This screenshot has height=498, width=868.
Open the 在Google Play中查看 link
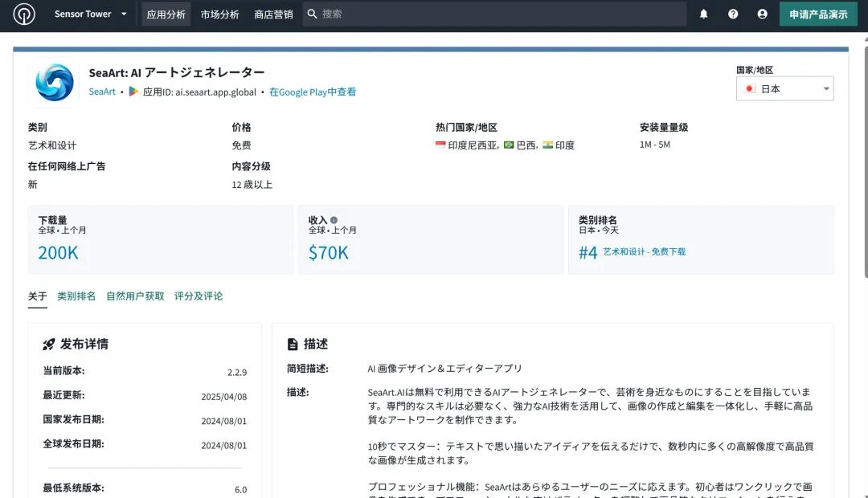pyautogui.click(x=312, y=92)
